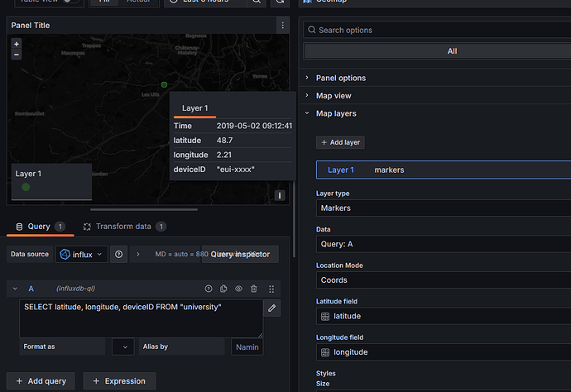
Task: Delete query A with trash icon
Action: (254, 289)
